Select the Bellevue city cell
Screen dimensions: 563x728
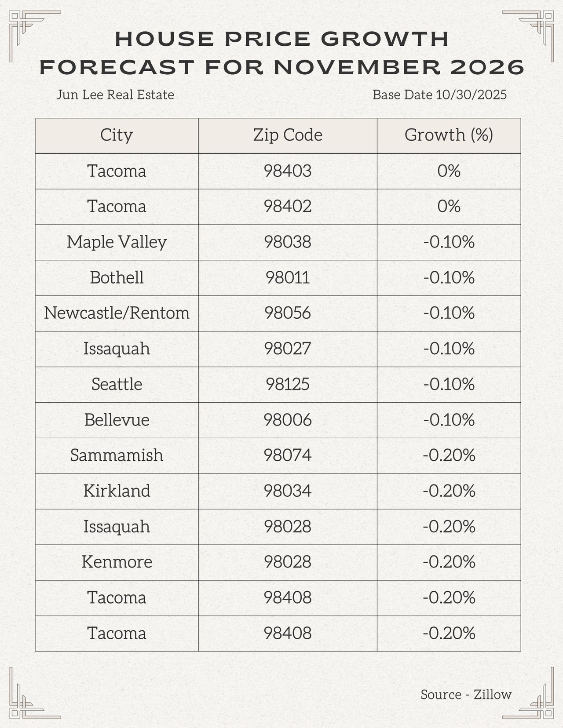pos(117,420)
